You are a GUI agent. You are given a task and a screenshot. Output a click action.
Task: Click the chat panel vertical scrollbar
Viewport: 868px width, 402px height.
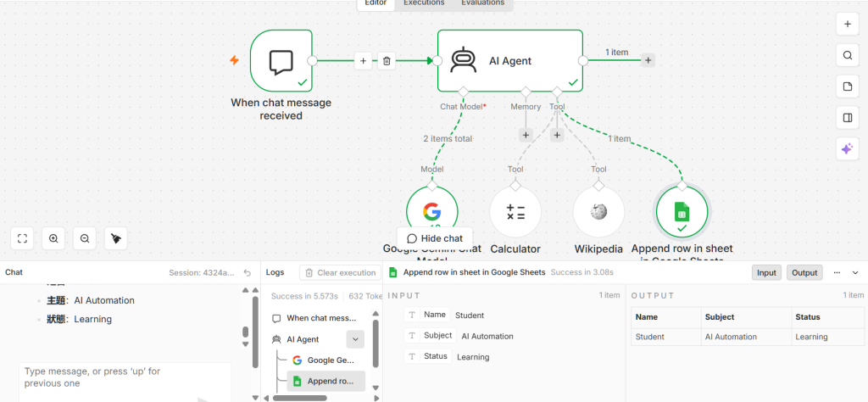(254, 332)
